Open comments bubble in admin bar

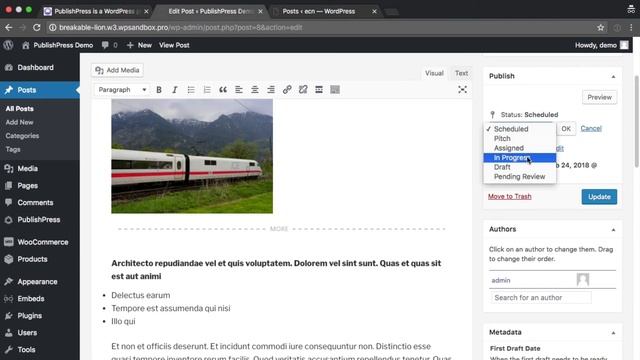(109, 45)
